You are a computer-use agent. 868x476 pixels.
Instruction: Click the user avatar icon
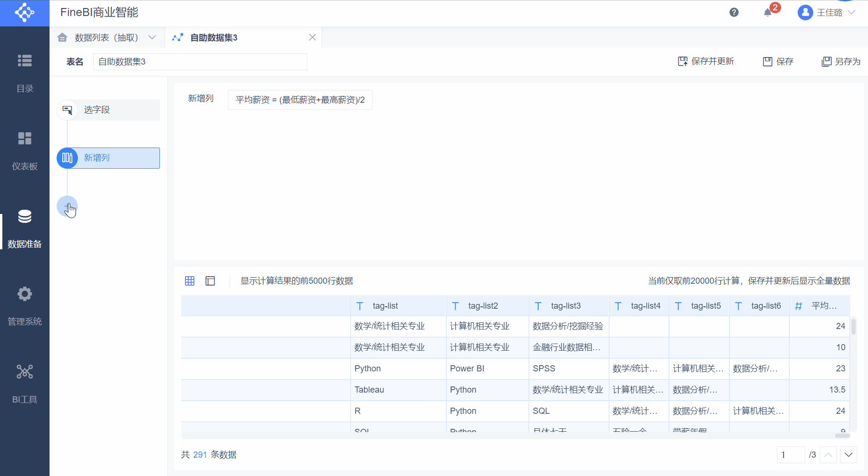[805, 13]
